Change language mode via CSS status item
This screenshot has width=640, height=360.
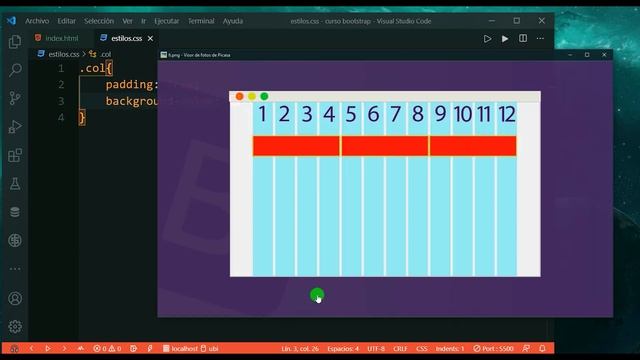pyautogui.click(x=422, y=349)
